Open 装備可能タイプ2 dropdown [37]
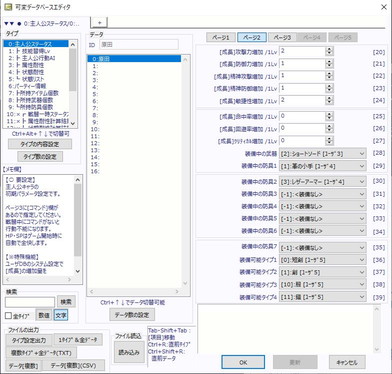This screenshot has height=374, width=392. (322, 272)
